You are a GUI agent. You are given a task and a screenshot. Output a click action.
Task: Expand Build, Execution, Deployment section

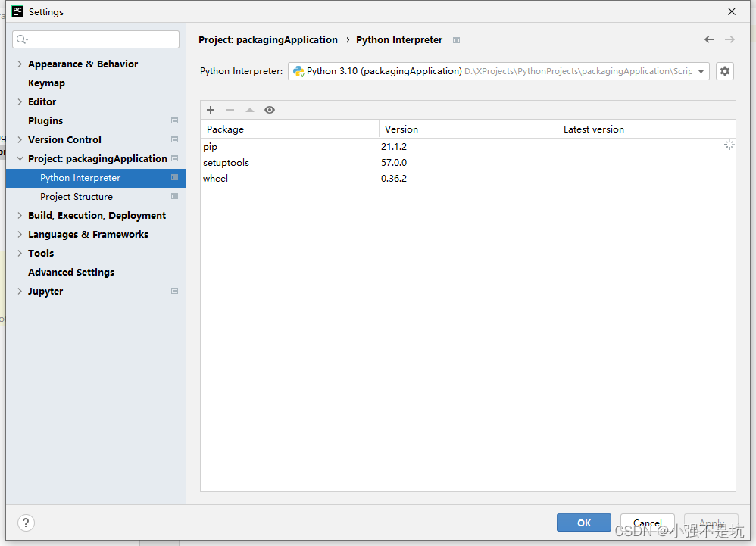(20, 215)
